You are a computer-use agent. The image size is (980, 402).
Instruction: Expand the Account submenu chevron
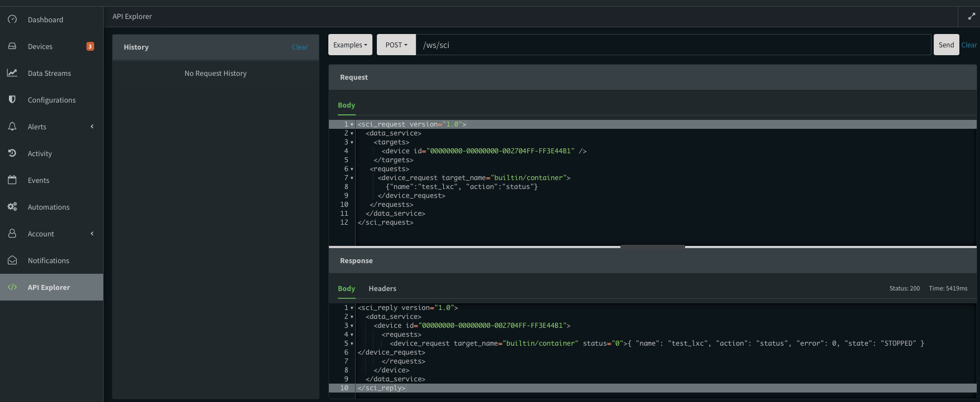click(x=92, y=234)
